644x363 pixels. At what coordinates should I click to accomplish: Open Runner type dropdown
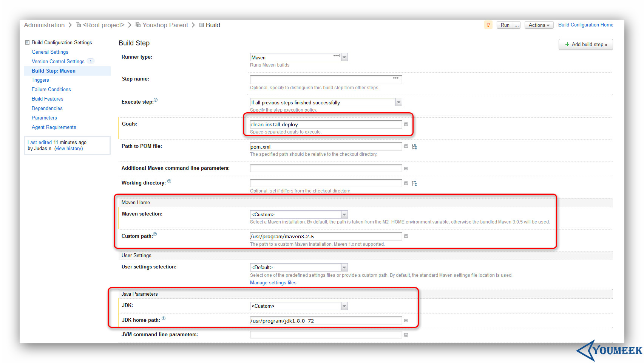(344, 57)
